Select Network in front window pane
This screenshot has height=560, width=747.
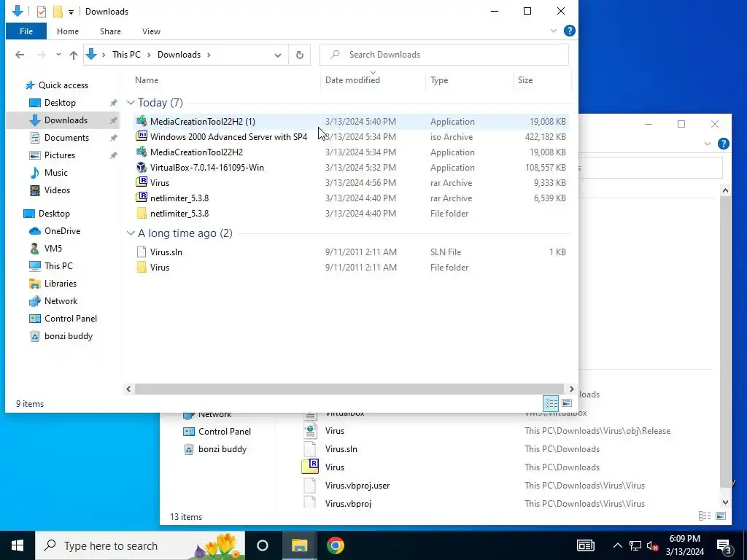(x=61, y=301)
